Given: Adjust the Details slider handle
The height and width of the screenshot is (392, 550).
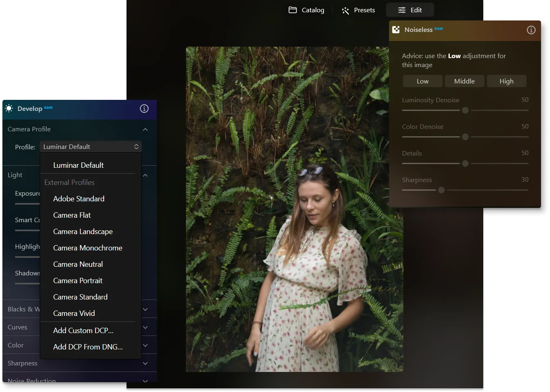Looking at the screenshot, I should pyautogui.click(x=465, y=163).
